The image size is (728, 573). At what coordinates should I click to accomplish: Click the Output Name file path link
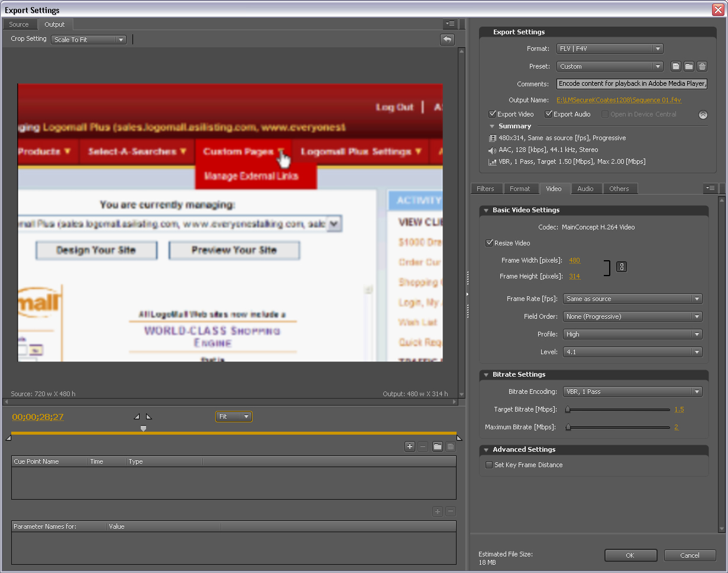(619, 100)
